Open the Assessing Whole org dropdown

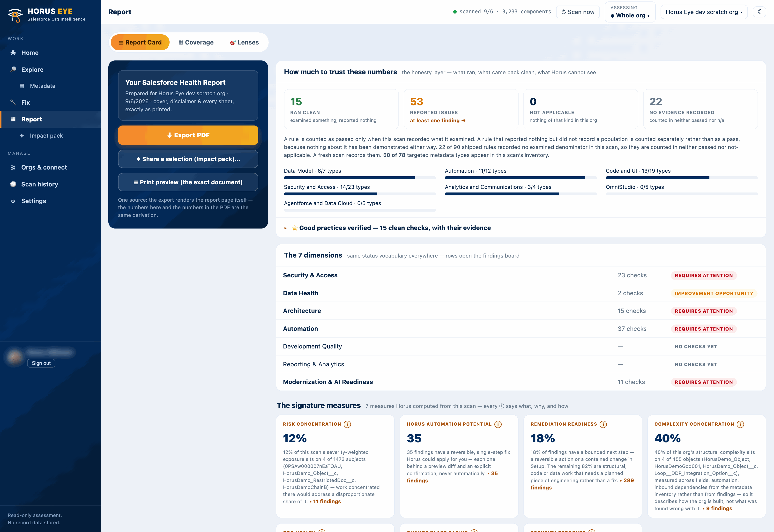pyautogui.click(x=630, y=12)
